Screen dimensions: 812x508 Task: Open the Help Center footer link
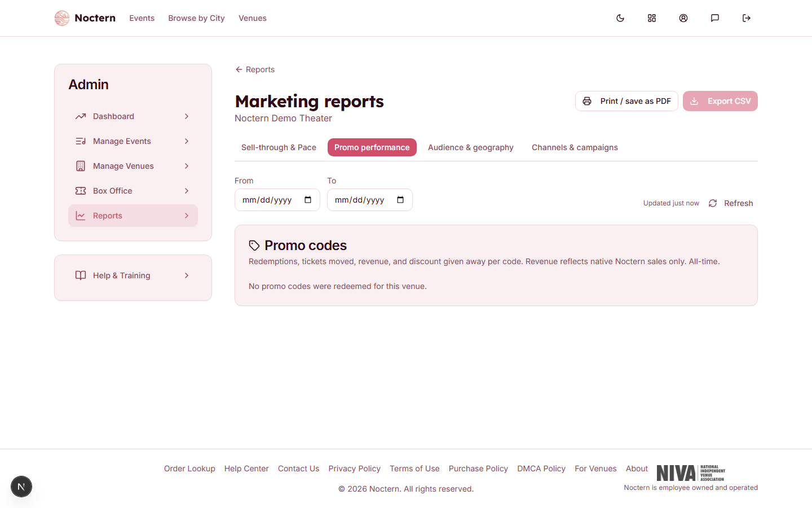pyautogui.click(x=246, y=468)
